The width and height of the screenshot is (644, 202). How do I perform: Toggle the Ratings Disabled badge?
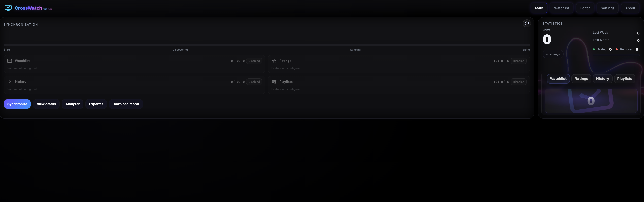[518, 61]
